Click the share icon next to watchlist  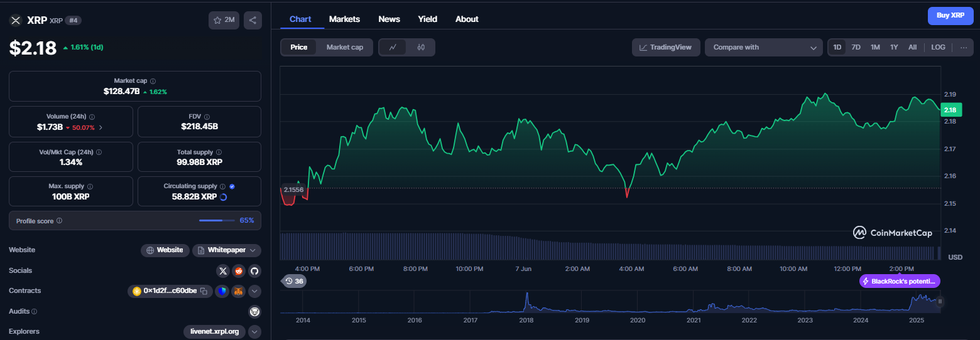pos(253,20)
